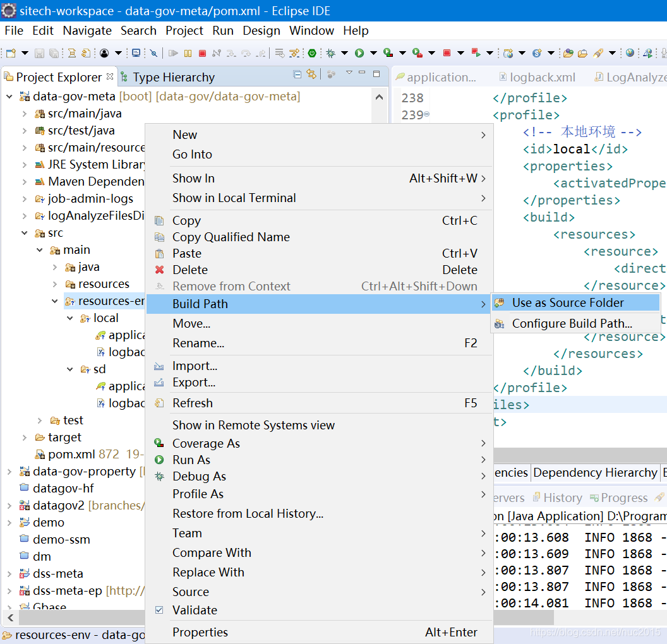
Task: Choose Refresh from the context menu
Action: [x=320, y=403]
